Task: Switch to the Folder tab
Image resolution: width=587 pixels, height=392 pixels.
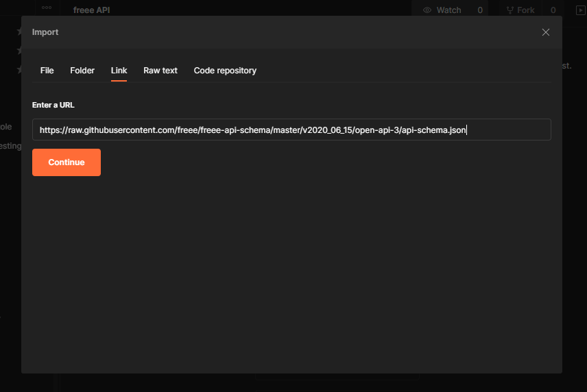Action: coord(82,71)
